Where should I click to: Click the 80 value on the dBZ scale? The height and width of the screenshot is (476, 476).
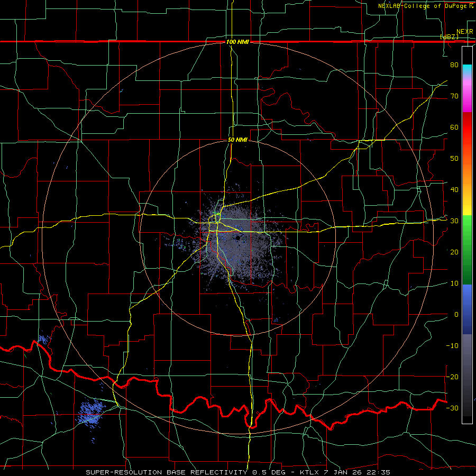click(x=454, y=65)
